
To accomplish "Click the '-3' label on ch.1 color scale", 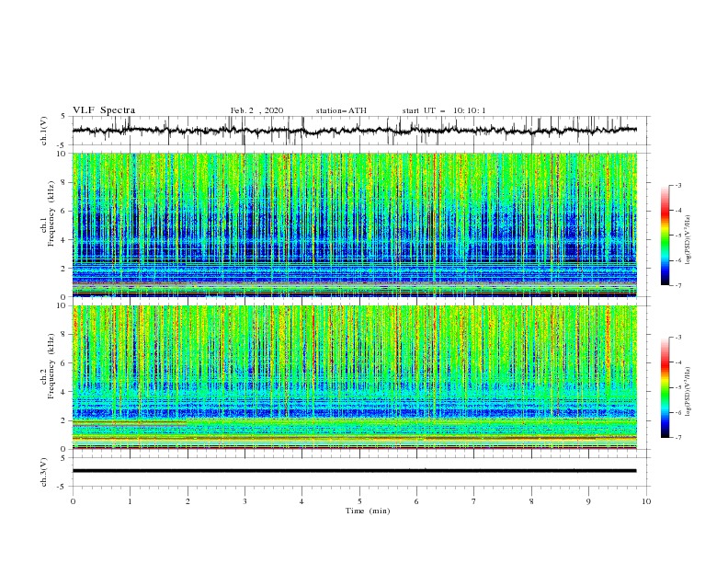I will 677,185.
